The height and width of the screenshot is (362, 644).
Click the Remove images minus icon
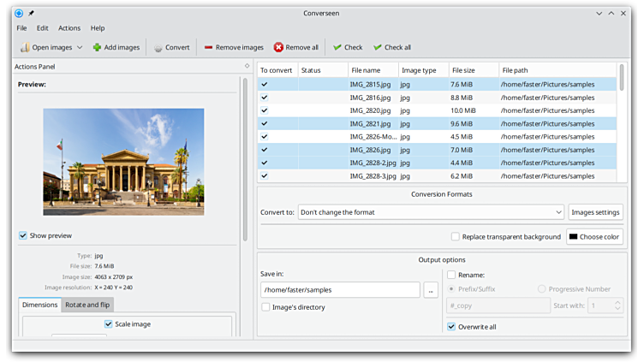[x=208, y=48]
